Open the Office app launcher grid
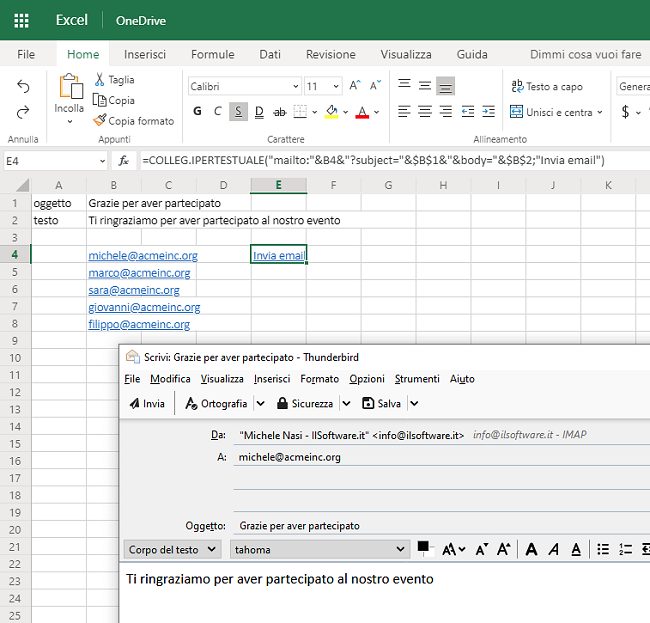The image size is (650, 623). pos(21,20)
